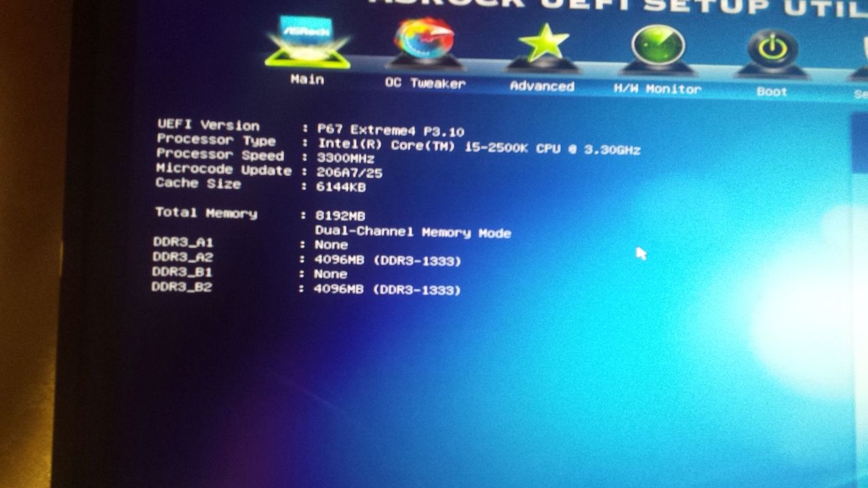Click the Advanced star icon

[x=542, y=47]
